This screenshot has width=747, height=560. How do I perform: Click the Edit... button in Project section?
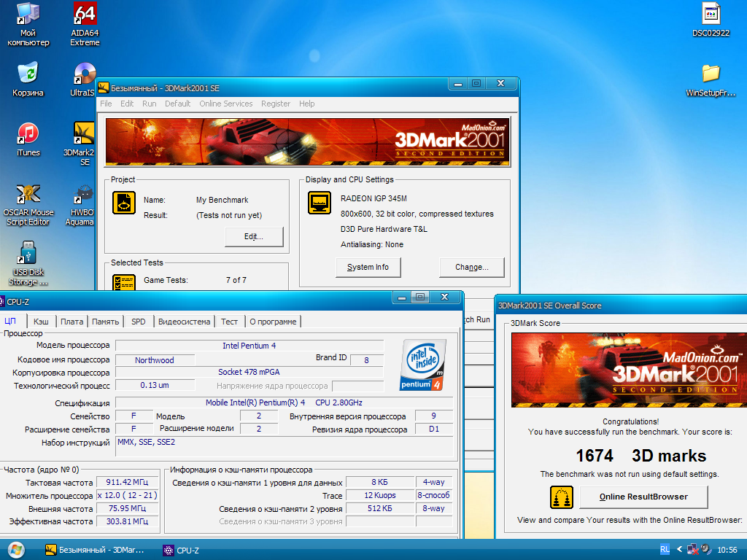pyautogui.click(x=254, y=237)
